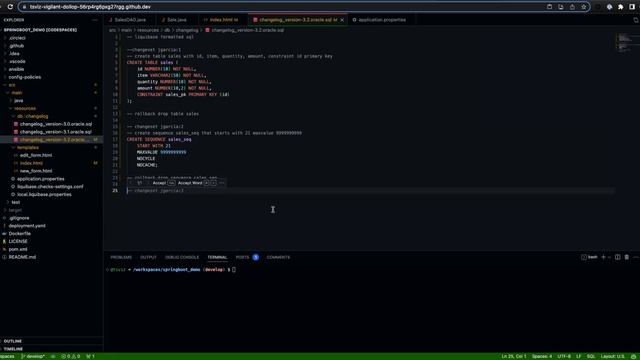The height and width of the screenshot is (360, 640).
Task: Expand the config-policies folder
Action: 24,77
